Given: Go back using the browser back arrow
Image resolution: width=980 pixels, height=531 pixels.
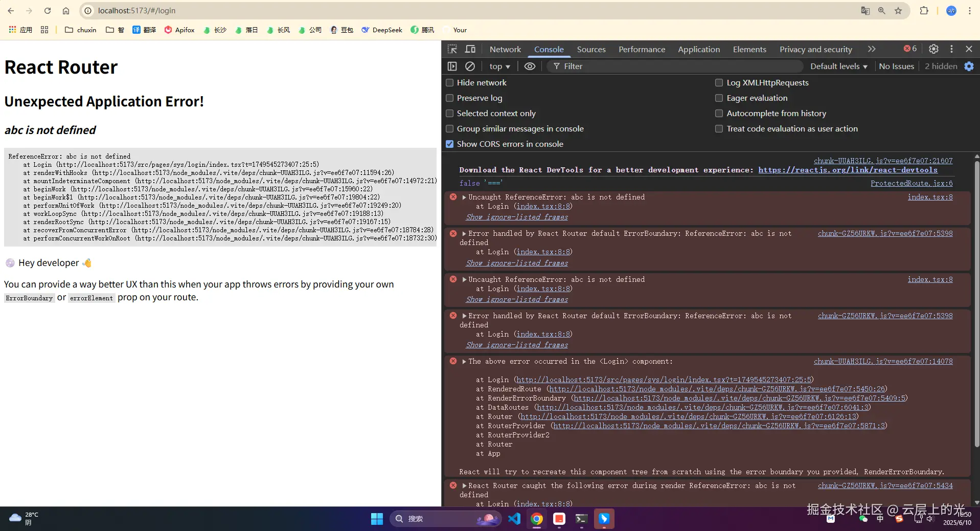Looking at the screenshot, I should (x=11, y=11).
